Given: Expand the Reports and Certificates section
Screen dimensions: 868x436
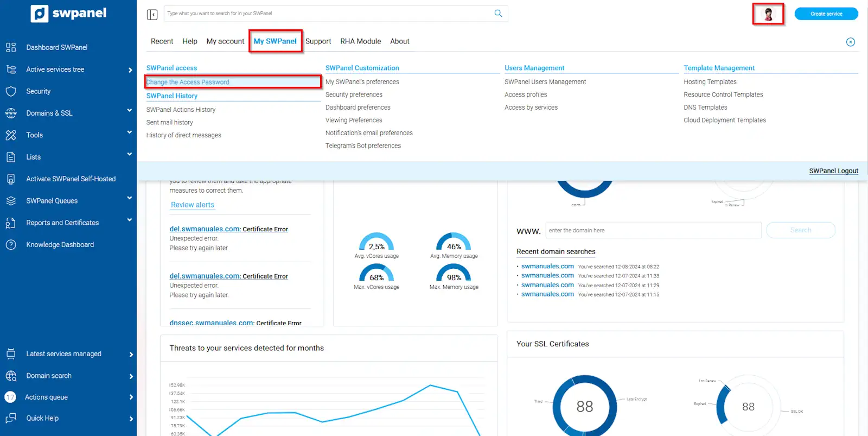Looking at the screenshot, I should click(129, 220).
